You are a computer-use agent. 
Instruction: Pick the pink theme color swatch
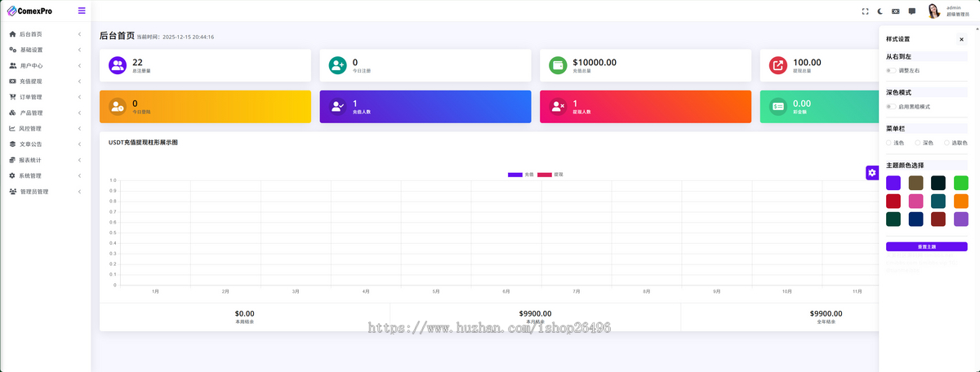(x=915, y=201)
